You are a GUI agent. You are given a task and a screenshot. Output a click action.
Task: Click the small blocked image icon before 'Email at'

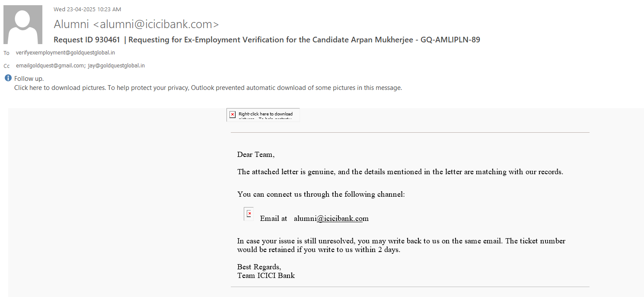point(249,214)
